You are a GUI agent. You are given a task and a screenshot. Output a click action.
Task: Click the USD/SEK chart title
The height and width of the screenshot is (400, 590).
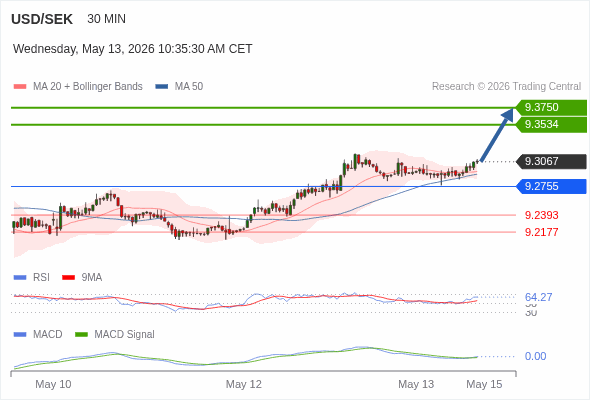pyautogui.click(x=42, y=19)
